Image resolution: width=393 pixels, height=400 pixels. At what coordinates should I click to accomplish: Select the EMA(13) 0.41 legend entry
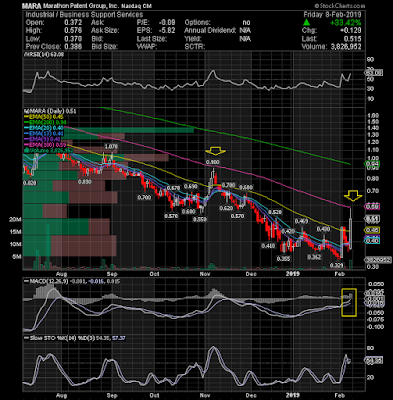pos(43,134)
